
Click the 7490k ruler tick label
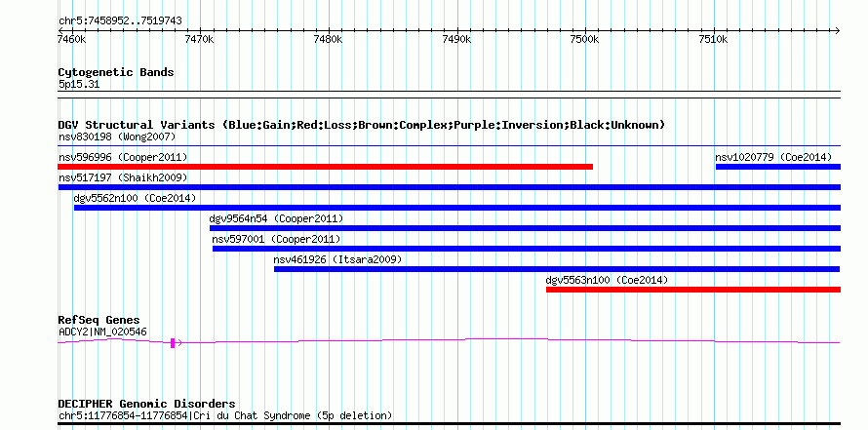tap(457, 39)
